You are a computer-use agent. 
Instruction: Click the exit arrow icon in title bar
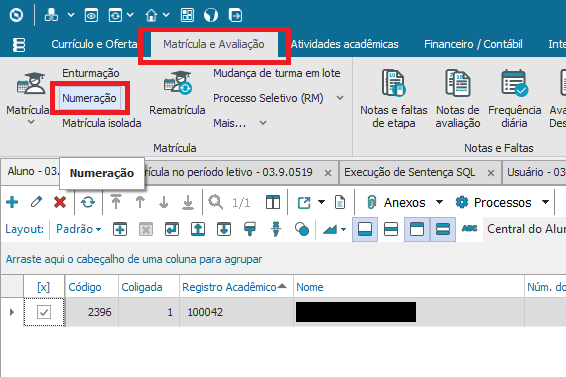(x=235, y=15)
